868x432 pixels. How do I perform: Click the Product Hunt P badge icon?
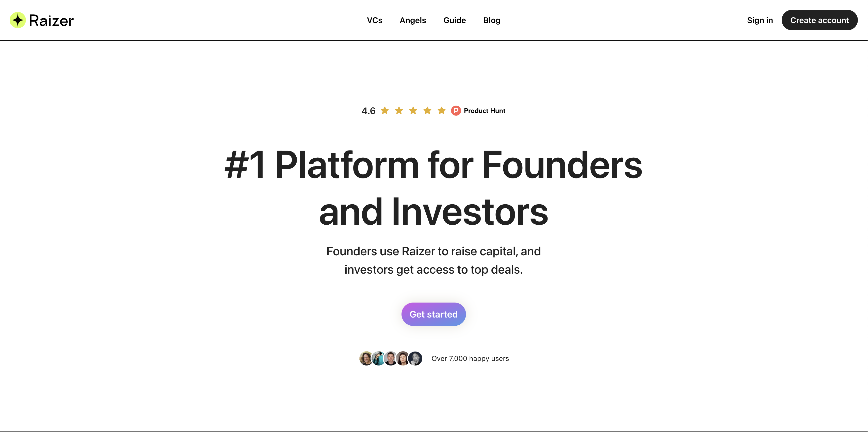456,111
